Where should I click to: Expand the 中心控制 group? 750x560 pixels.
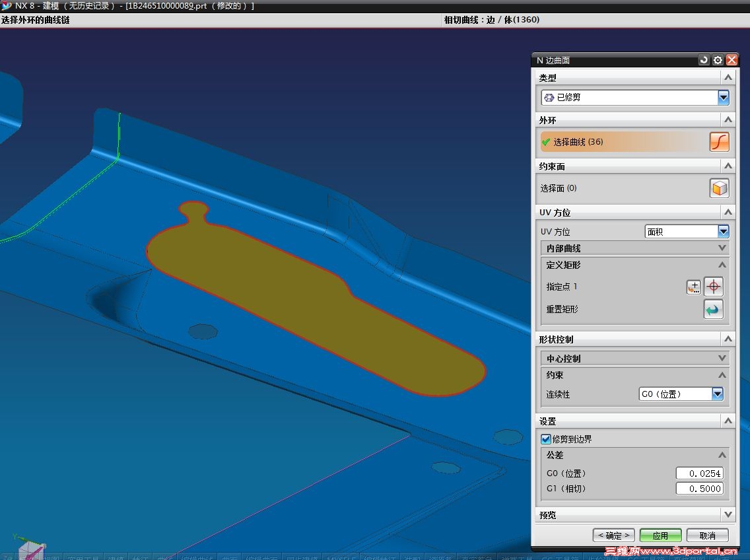click(722, 358)
